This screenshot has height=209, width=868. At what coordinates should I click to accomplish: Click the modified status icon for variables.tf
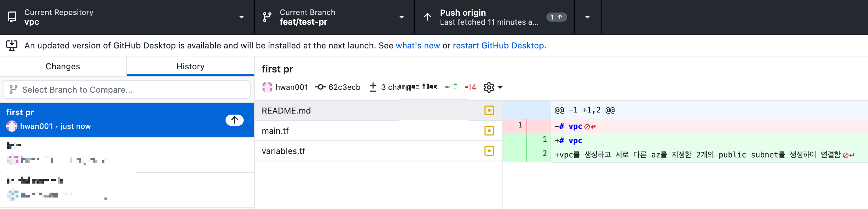489,151
